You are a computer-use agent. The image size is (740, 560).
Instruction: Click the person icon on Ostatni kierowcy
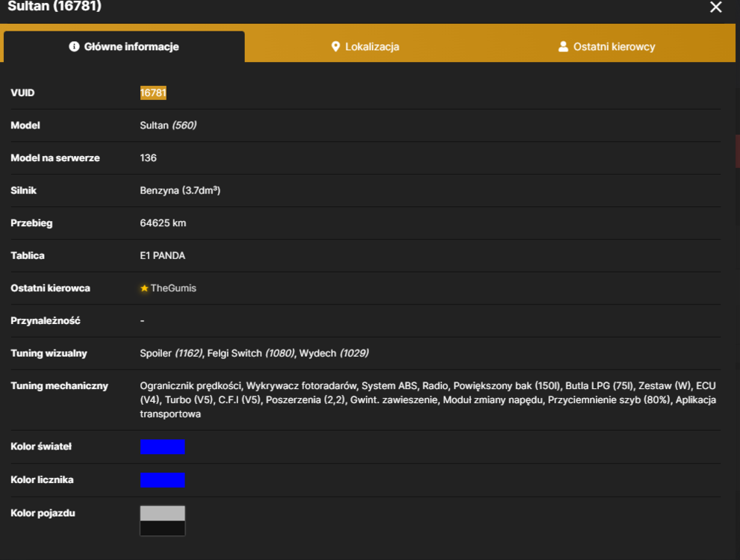coord(563,46)
